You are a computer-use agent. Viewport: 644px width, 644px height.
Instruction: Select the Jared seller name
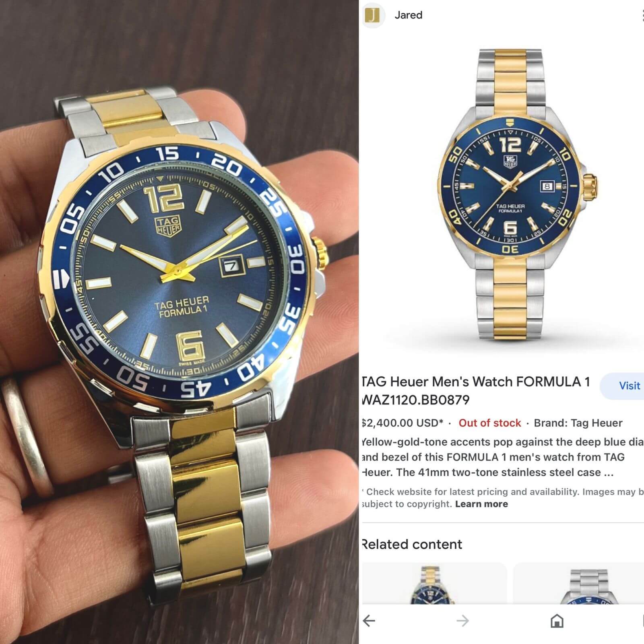tap(408, 15)
